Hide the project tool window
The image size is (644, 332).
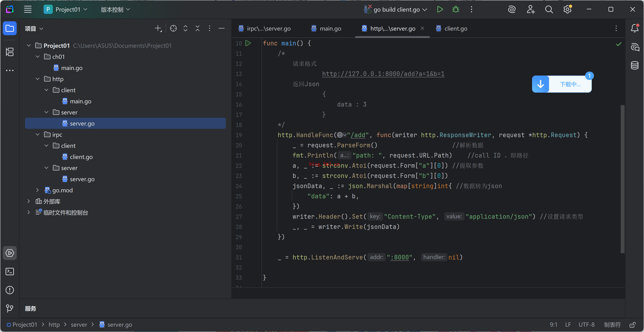point(221,28)
